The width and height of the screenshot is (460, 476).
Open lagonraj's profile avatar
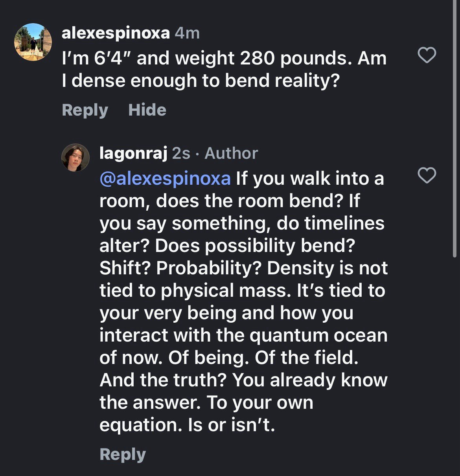click(x=75, y=158)
